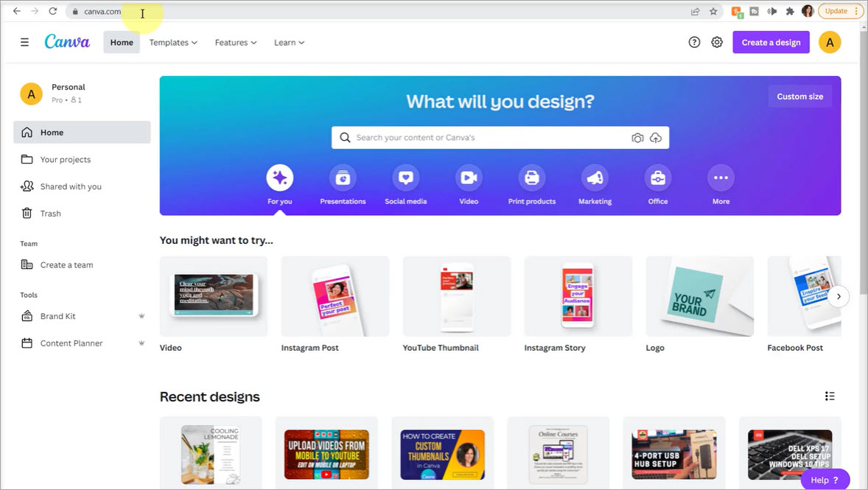Click the camera icon in search bar

pos(637,138)
